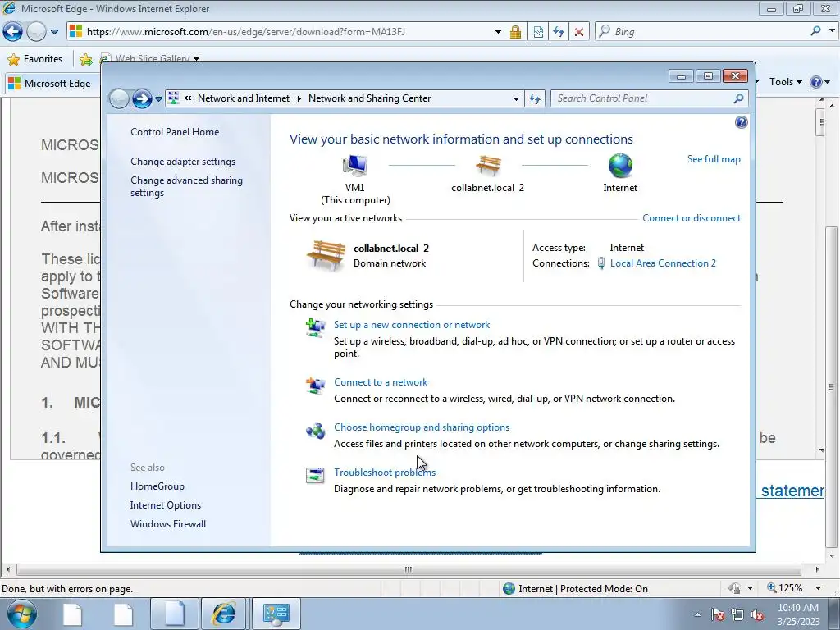Click the network tray icon

click(737, 614)
